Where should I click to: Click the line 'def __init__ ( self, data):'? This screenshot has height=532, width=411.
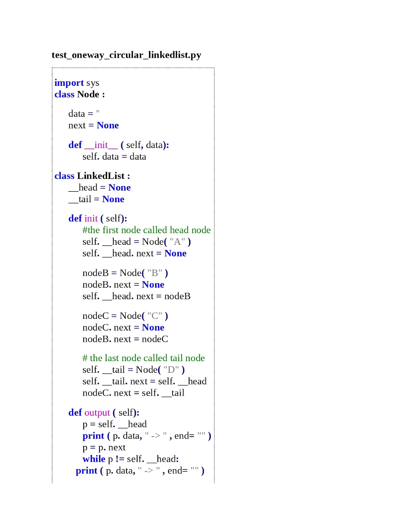click(119, 145)
